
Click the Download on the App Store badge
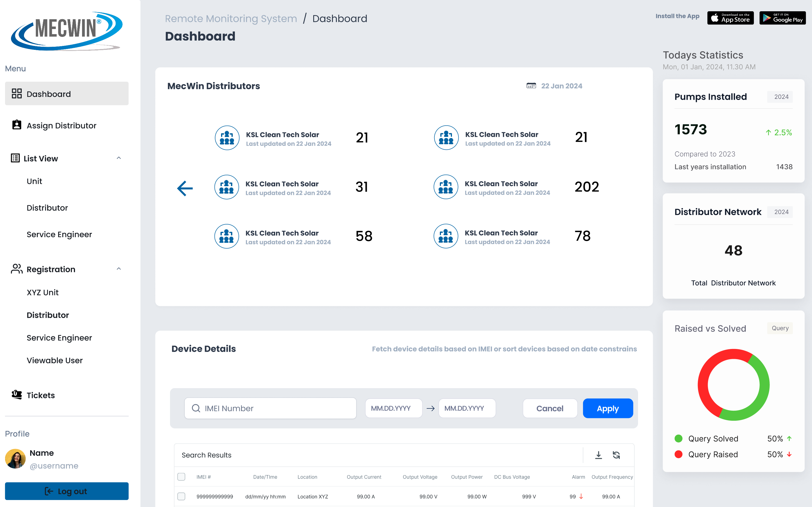coord(730,18)
